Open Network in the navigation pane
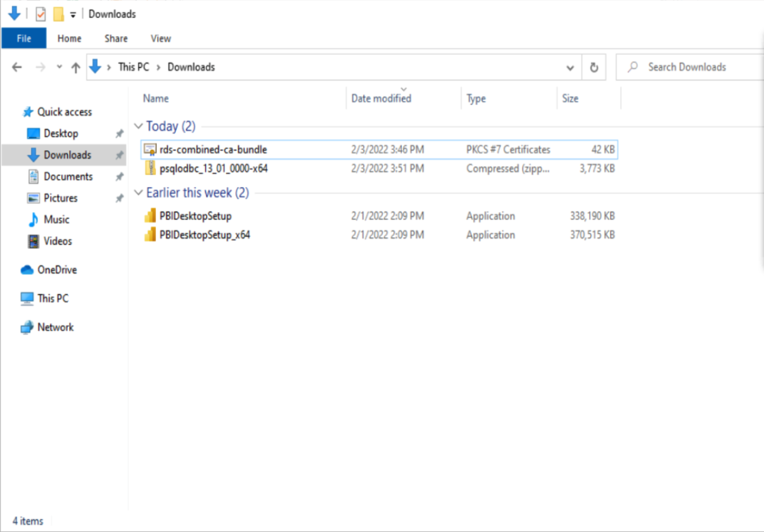 [x=55, y=327]
